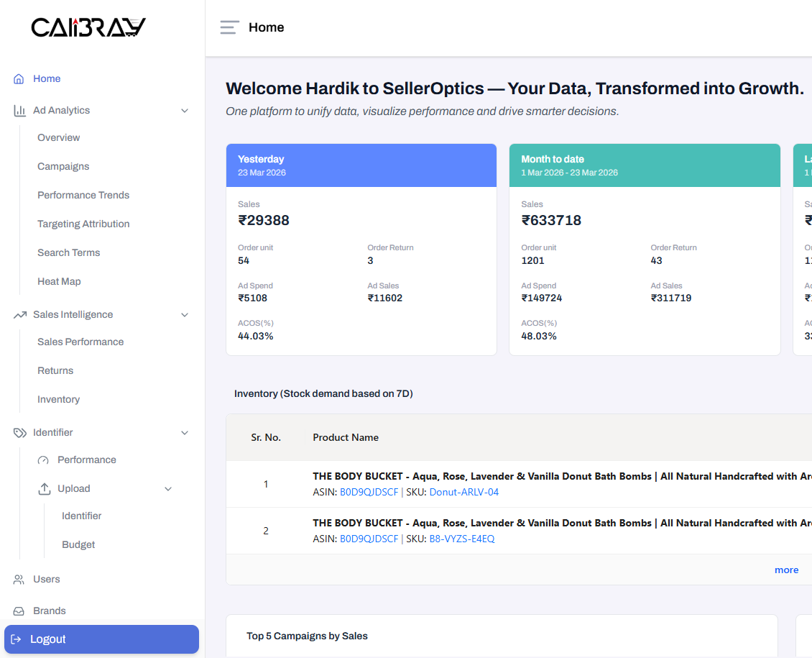Click the Ad Analytics bar chart icon
The height and width of the screenshot is (658, 812).
point(19,111)
